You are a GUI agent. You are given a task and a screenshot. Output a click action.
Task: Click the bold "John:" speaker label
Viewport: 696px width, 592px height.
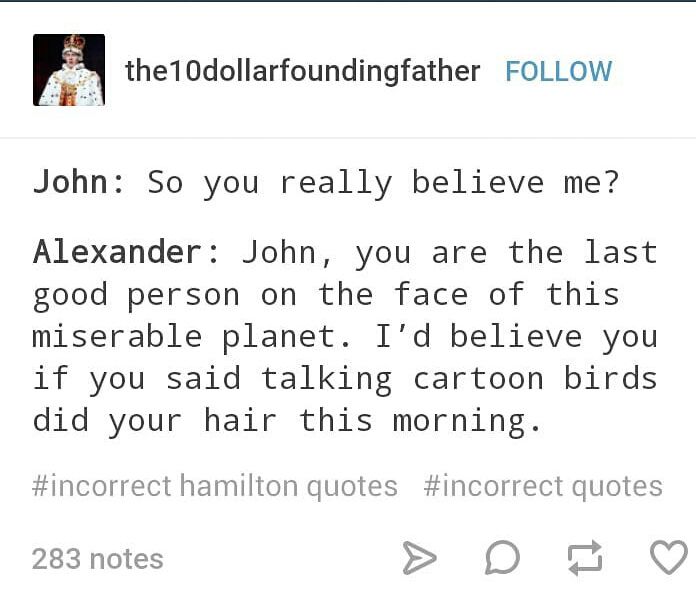click(79, 183)
